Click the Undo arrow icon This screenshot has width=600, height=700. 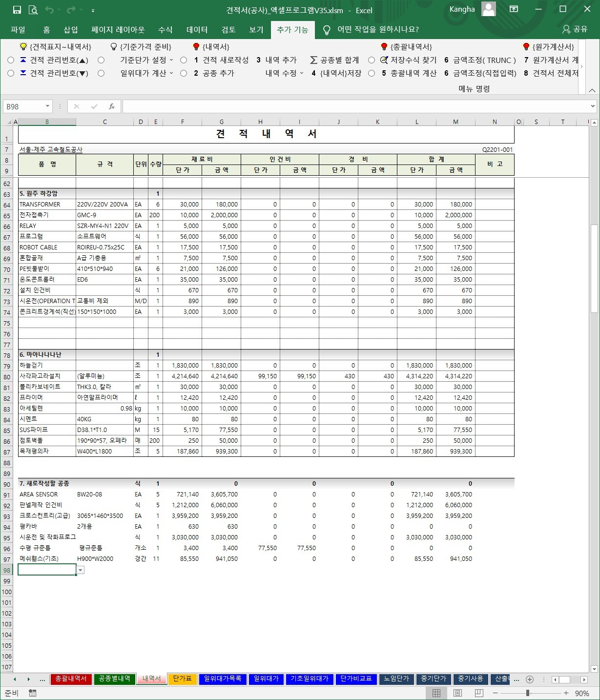click(49, 10)
